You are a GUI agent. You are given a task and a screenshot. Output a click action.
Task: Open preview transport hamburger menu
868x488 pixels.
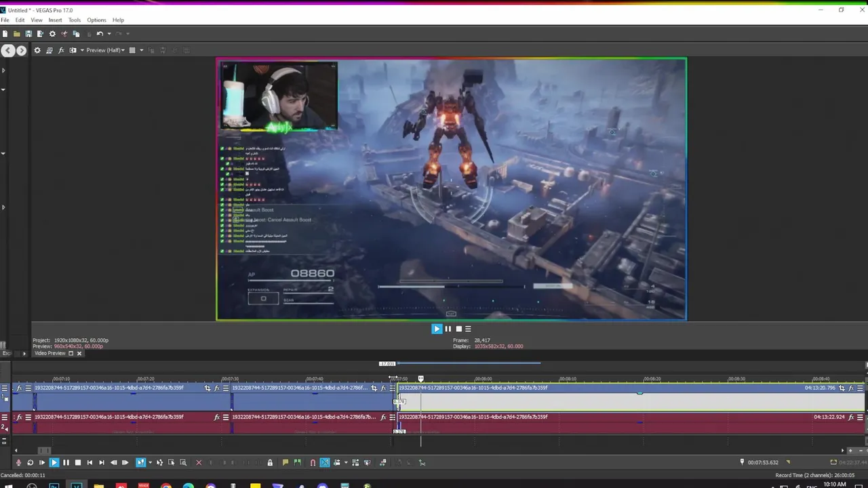tap(468, 329)
